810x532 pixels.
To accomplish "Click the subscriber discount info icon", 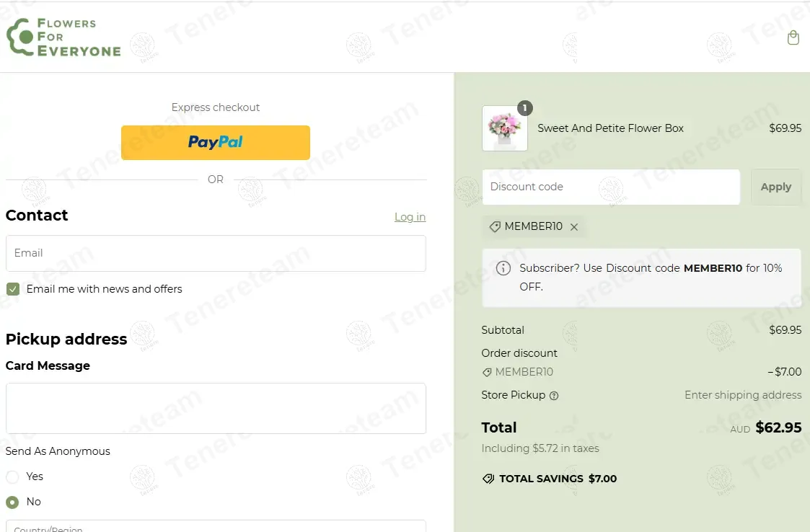I will click(x=503, y=268).
